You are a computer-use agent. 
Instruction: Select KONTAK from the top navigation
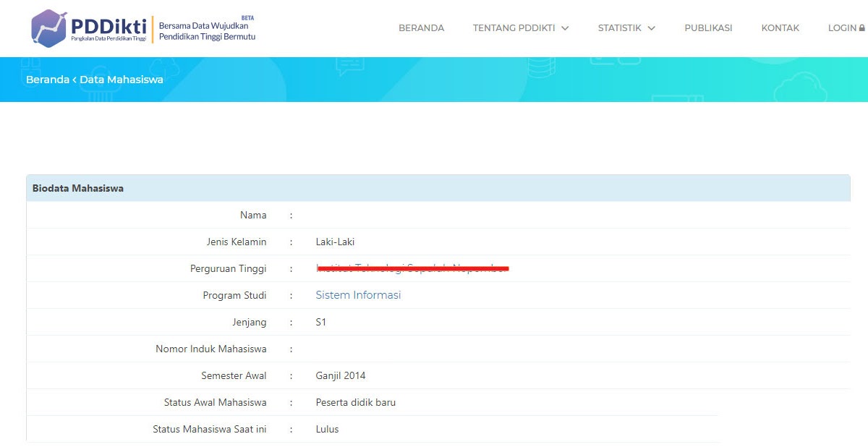coord(780,27)
